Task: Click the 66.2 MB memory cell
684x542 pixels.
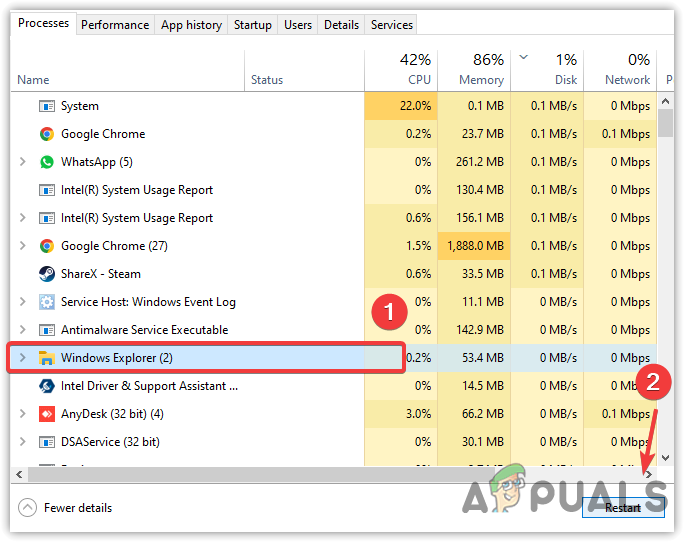Action: click(x=474, y=414)
